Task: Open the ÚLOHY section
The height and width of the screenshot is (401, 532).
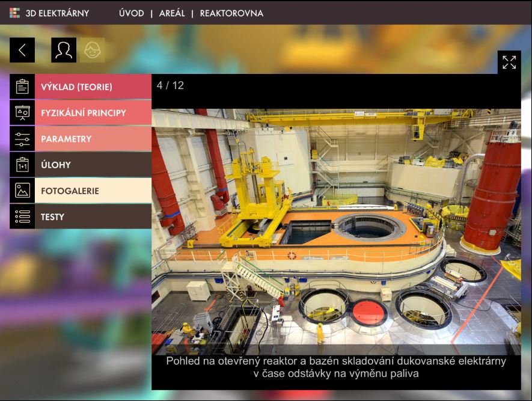Action: (93, 165)
